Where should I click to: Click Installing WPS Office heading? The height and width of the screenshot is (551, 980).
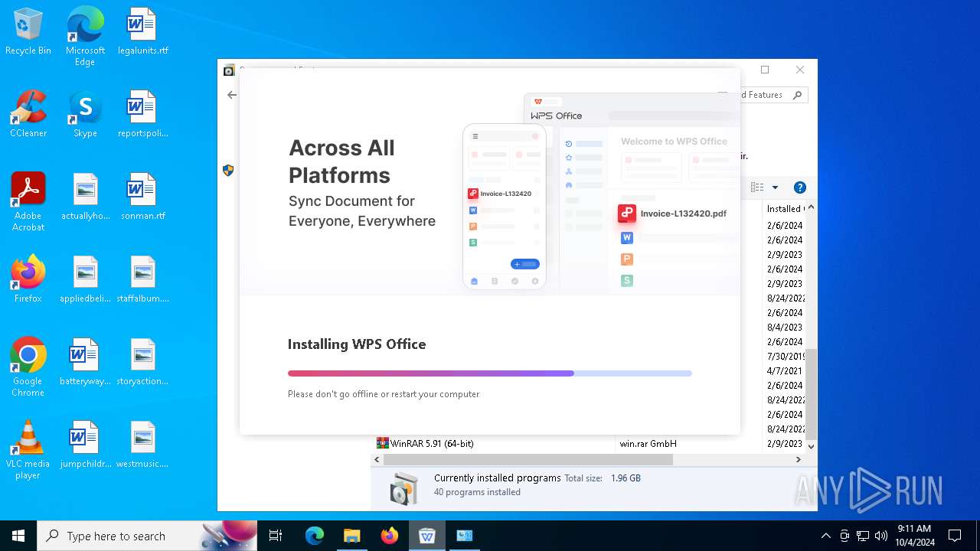pos(357,344)
